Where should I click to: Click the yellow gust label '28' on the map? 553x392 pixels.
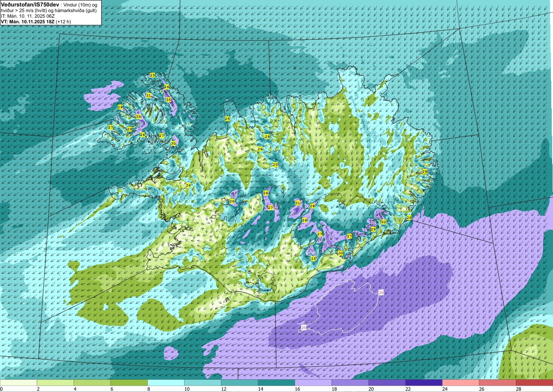click(312, 206)
